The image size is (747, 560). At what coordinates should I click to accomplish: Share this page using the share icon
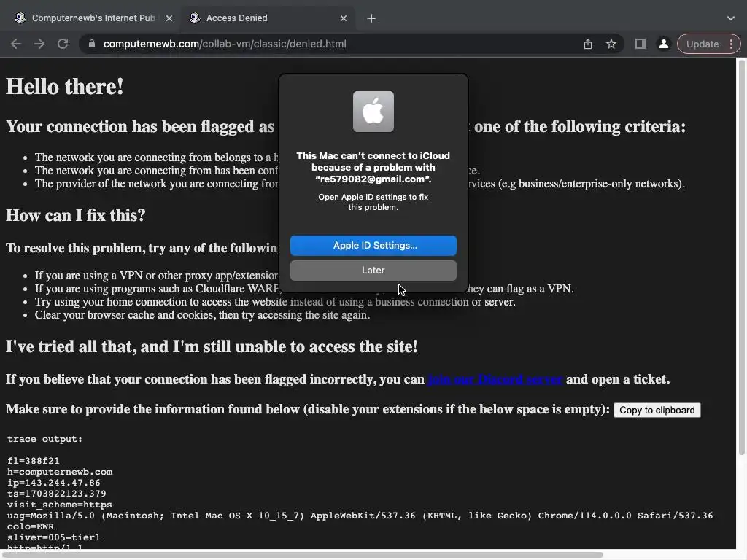[588, 44]
